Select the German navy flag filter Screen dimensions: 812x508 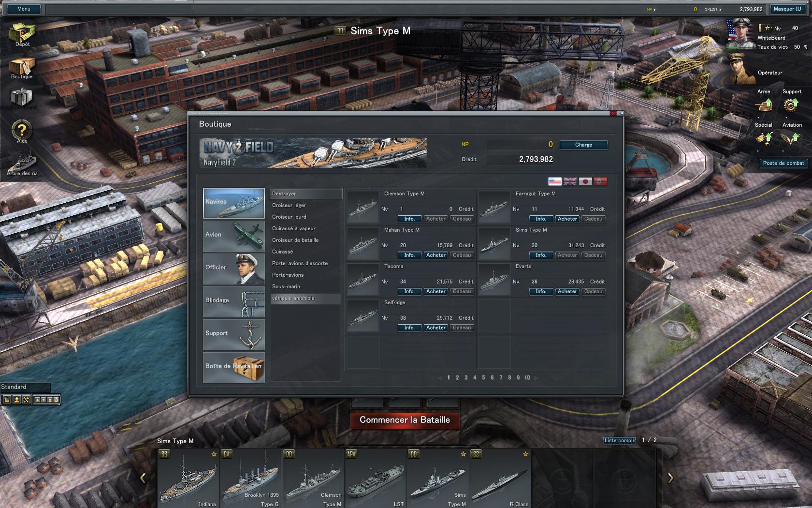pos(600,181)
